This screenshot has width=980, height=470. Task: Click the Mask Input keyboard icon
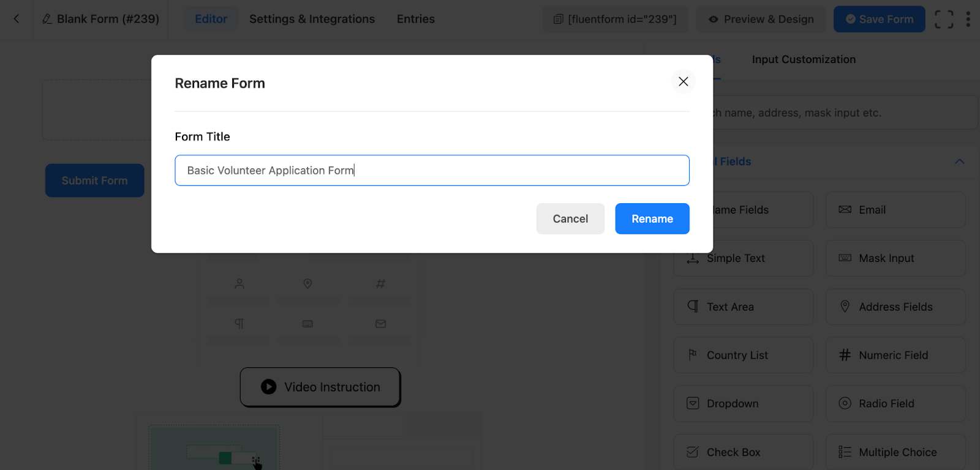coord(845,258)
